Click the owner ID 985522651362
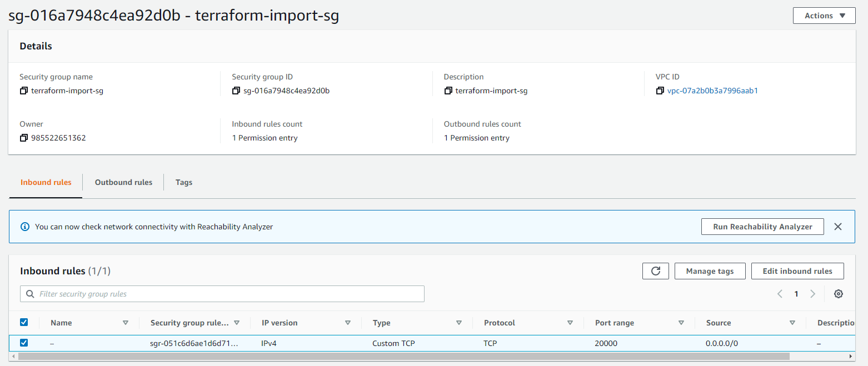 coord(58,138)
